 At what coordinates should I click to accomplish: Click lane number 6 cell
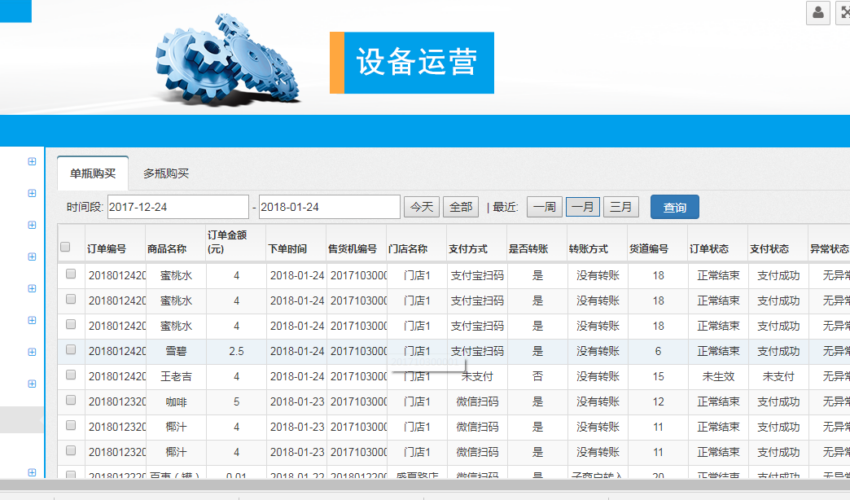coord(658,351)
